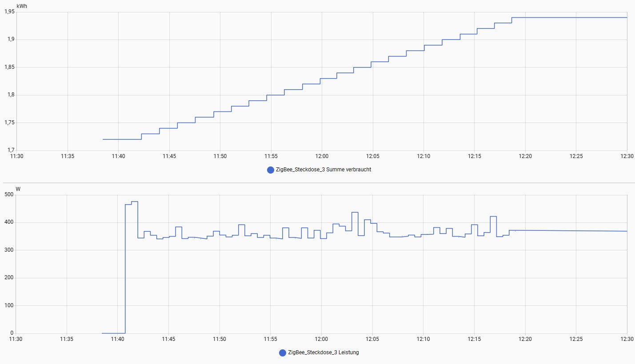This screenshot has height=364, width=635.
Task: Select the highest power peak near 11:41
Action: click(135, 202)
